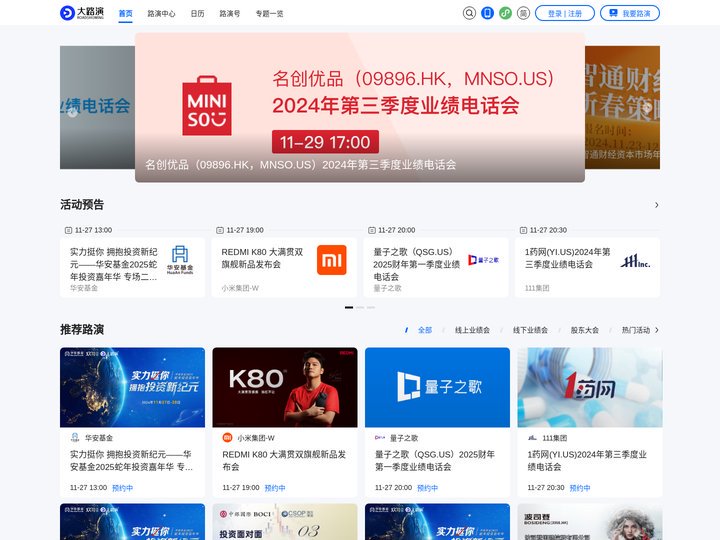Screen dimensions: 720x540
Task: Open the 波司登 thumbnail in bottom row
Action: click(590, 522)
